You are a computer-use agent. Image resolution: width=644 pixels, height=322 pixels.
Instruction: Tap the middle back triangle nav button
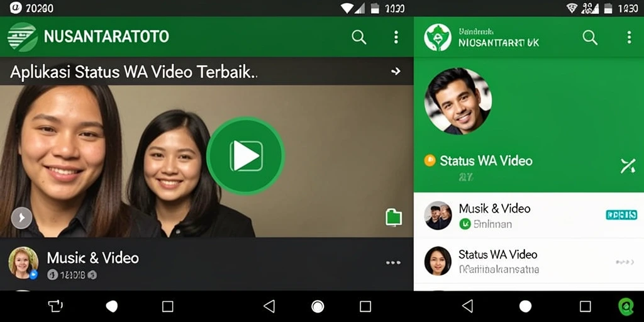(269, 306)
